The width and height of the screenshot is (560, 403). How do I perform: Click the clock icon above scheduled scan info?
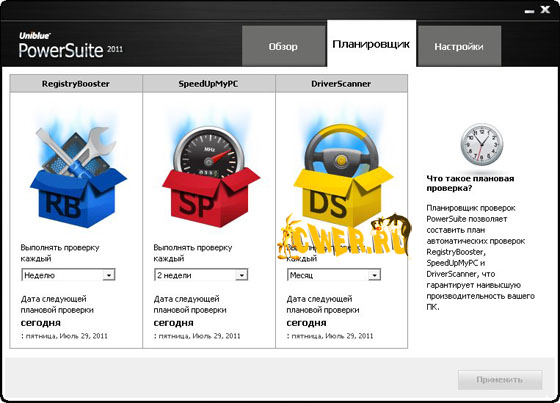pyautogui.click(x=481, y=145)
